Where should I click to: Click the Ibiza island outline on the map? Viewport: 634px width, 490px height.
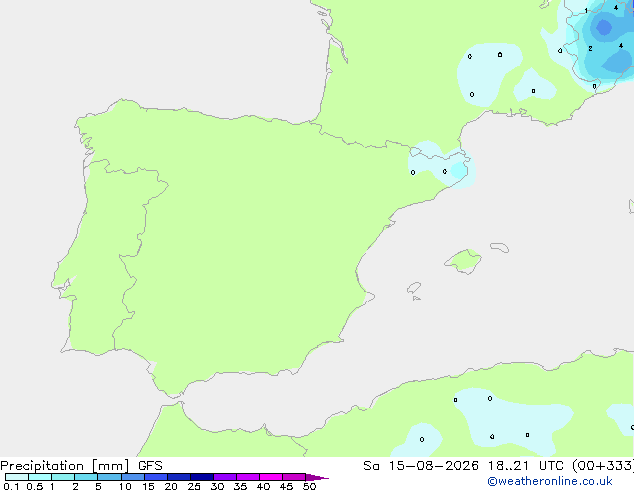[x=414, y=288]
